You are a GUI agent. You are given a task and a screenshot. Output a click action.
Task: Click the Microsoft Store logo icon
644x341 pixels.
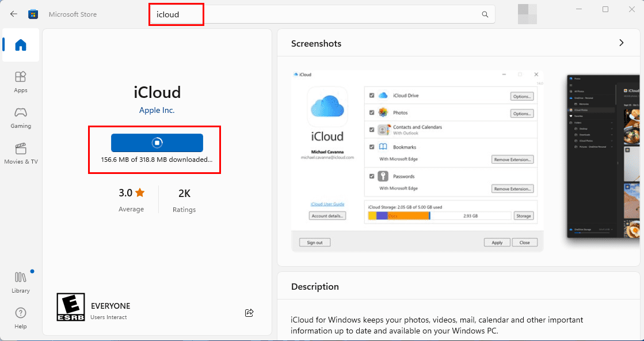pos(33,14)
